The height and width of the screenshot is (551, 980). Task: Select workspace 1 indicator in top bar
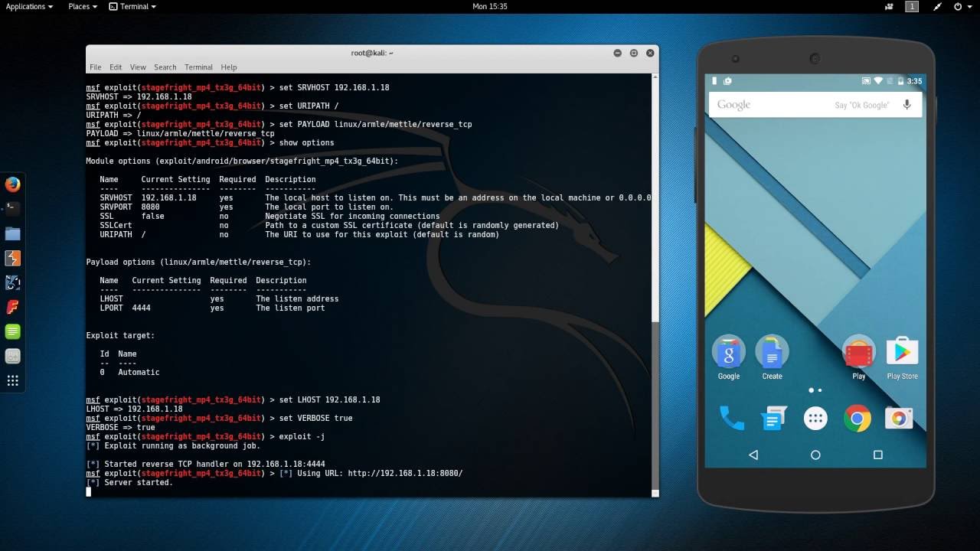pos(912,6)
